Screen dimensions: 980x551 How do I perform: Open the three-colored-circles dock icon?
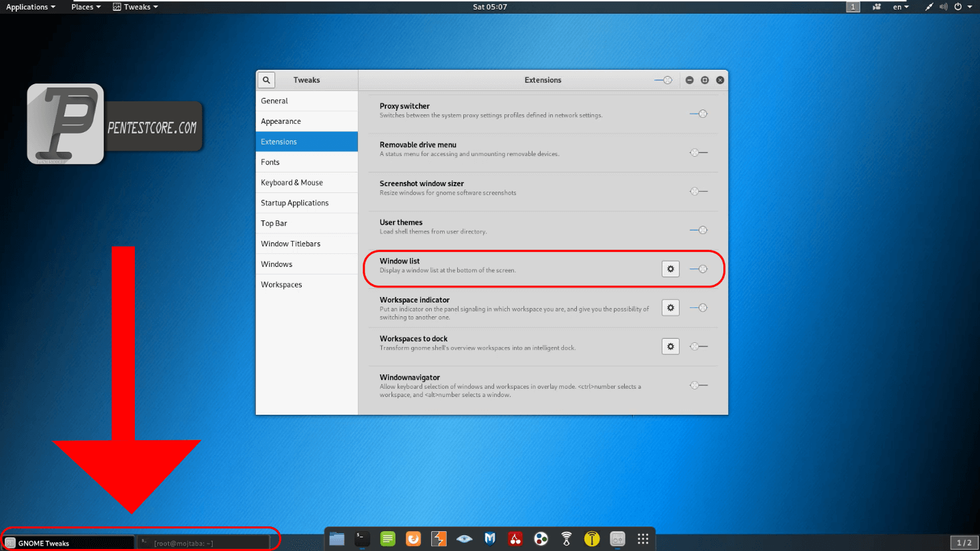point(541,539)
